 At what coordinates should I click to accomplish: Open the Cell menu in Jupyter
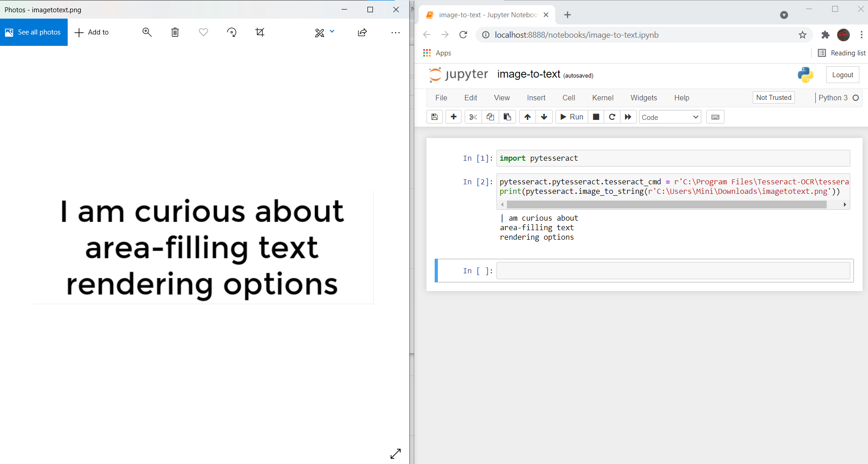pyautogui.click(x=569, y=98)
